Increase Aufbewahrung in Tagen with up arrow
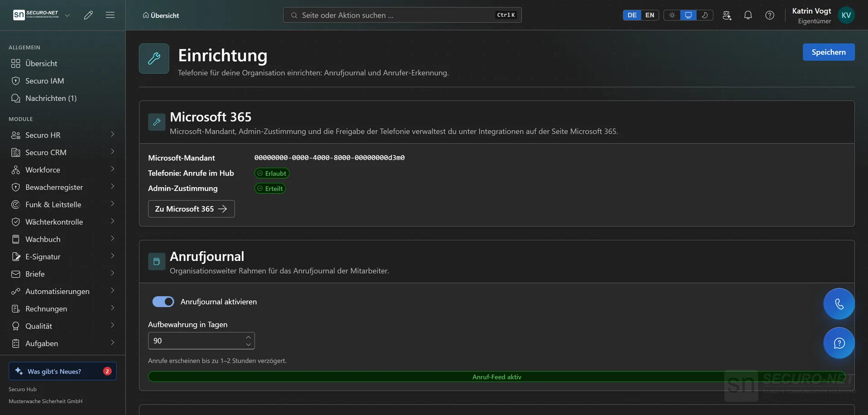The width and height of the screenshot is (868, 415). click(248, 337)
